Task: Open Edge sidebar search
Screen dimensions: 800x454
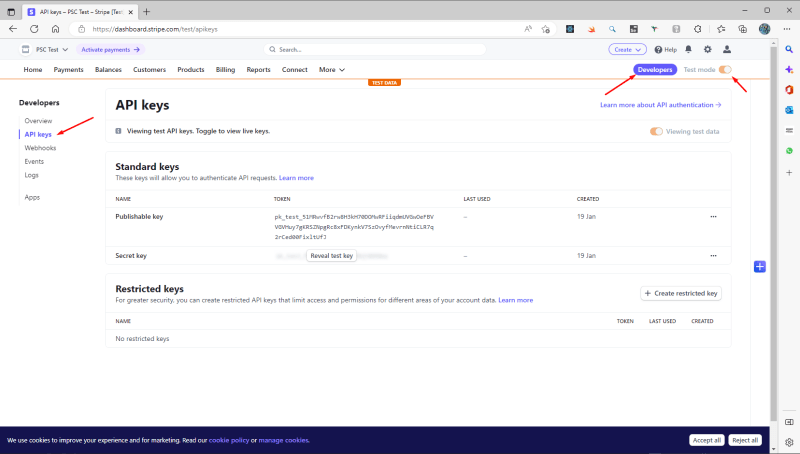Action: [x=789, y=49]
